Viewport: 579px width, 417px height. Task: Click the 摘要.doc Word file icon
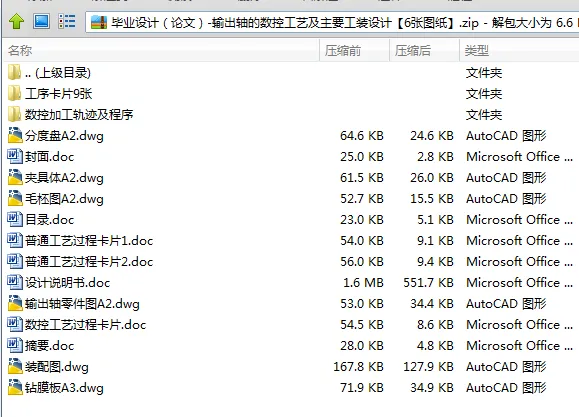coord(15,346)
